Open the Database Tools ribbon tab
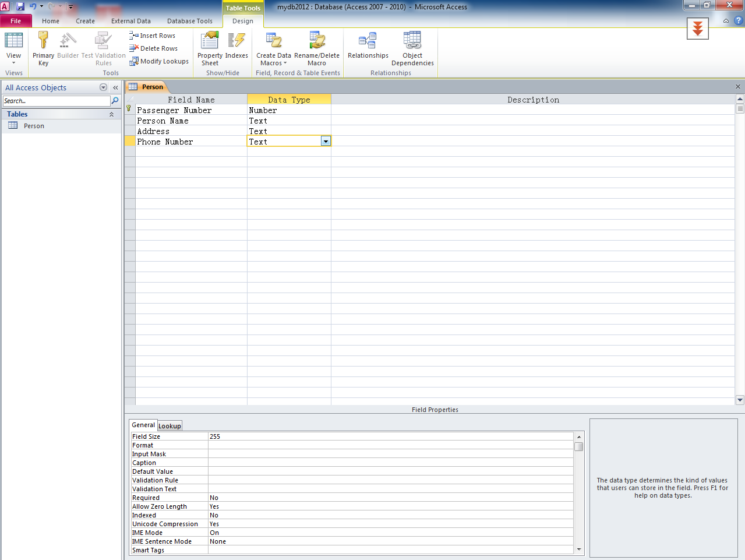Viewport: 745px width, 560px height. (x=189, y=21)
